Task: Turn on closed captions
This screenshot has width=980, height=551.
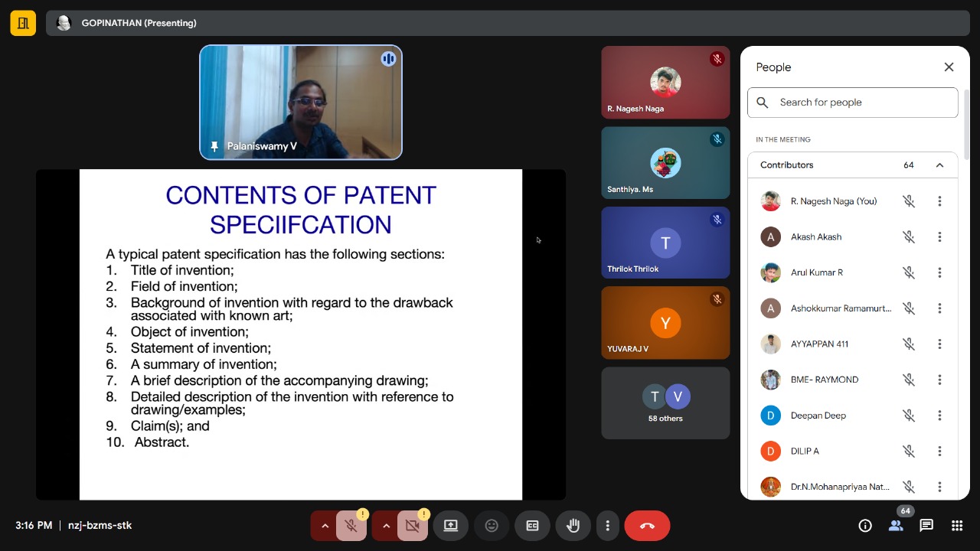Action: (x=532, y=526)
